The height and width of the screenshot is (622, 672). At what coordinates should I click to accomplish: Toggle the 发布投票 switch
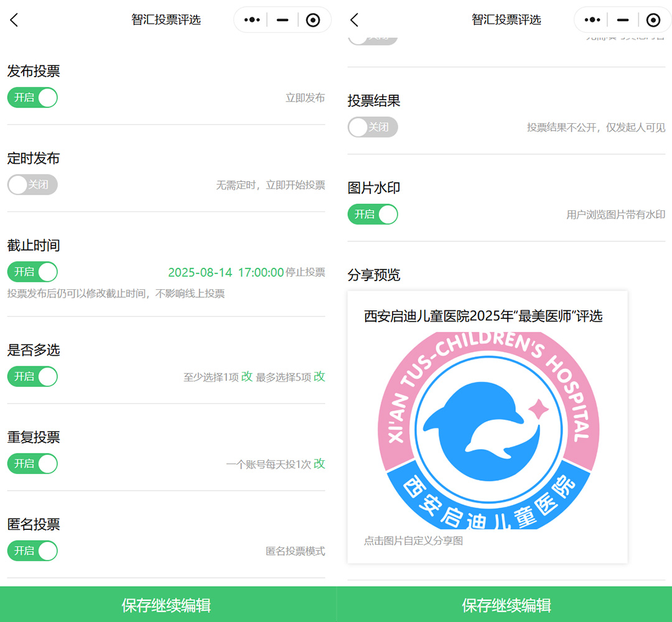pos(32,98)
